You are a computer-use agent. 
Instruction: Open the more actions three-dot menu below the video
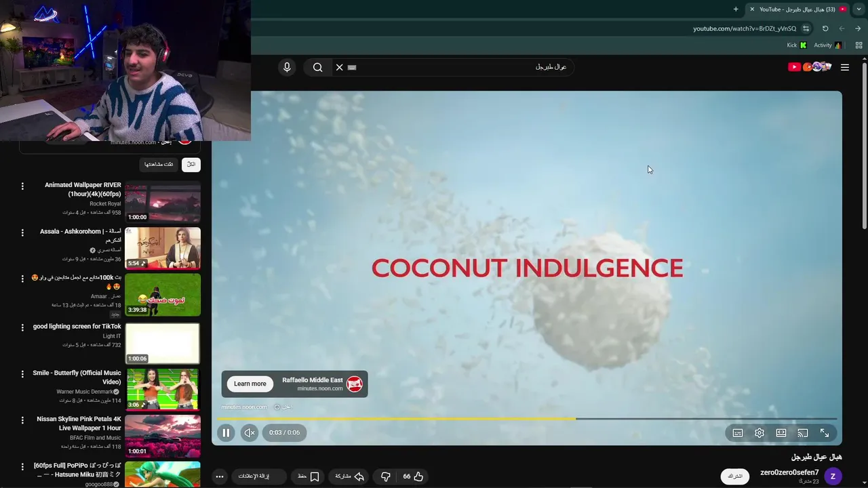pyautogui.click(x=219, y=476)
